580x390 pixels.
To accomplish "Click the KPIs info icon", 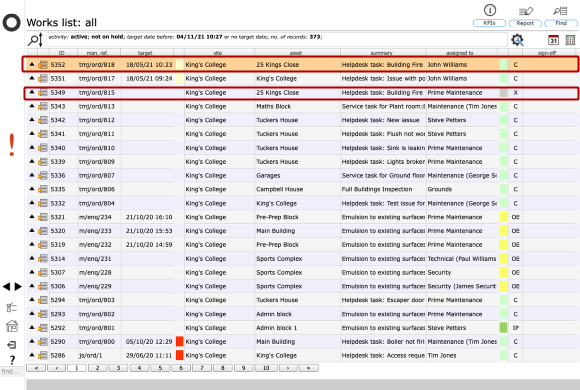I will [490, 10].
